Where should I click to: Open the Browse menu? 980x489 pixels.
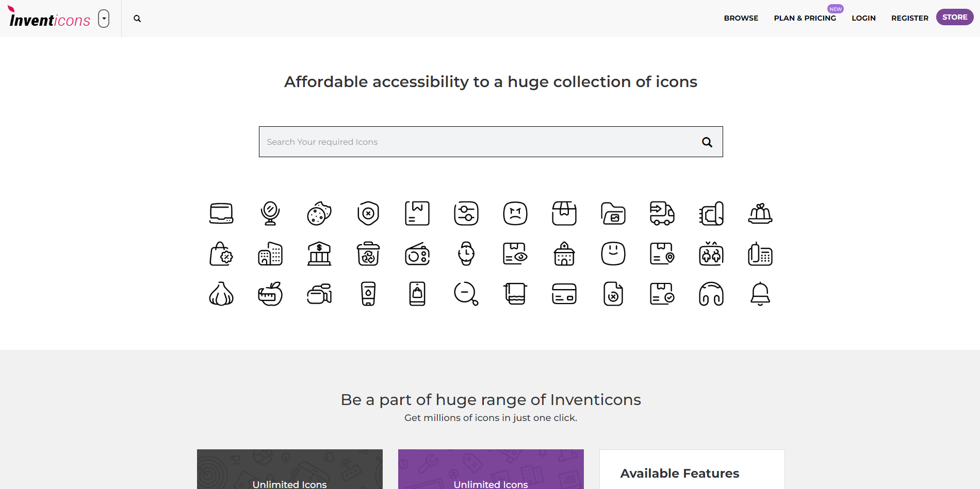coord(741,18)
